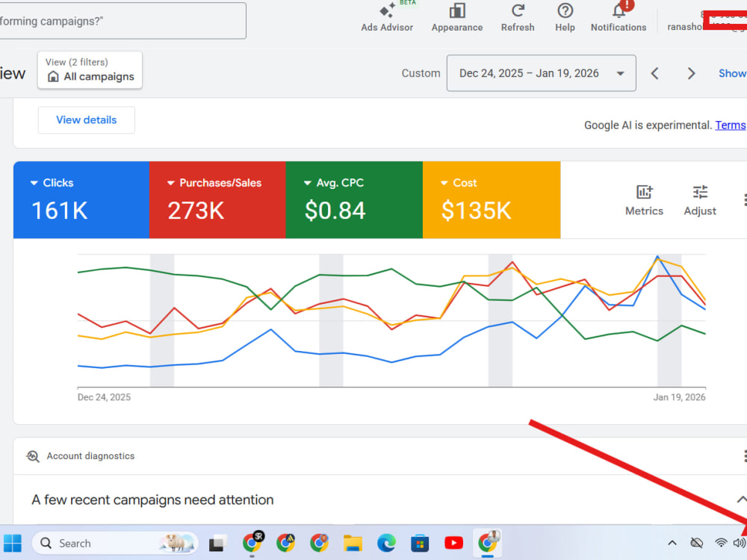The image size is (747, 560).
Task: Open Microsoft Store from taskbar
Action: pyautogui.click(x=420, y=544)
